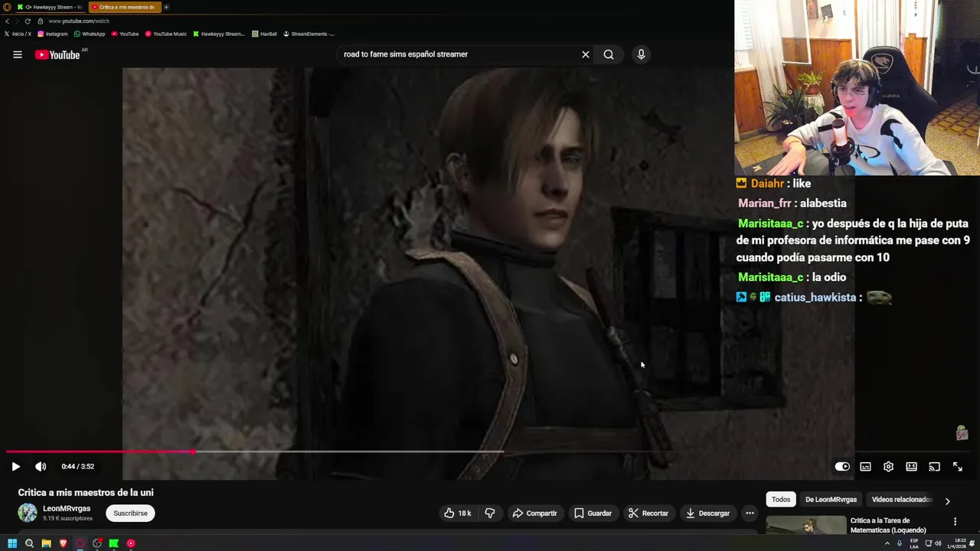Open the OBS Studio taskbar icon
This screenshot has height=551, width=980.
(97, 543)
